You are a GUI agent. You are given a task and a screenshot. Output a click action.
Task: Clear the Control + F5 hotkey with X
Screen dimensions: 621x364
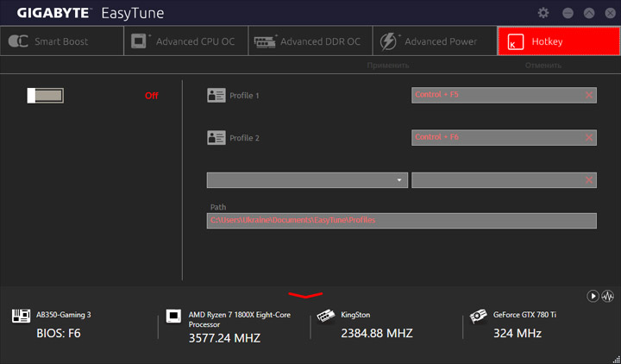tap(589, 95)
